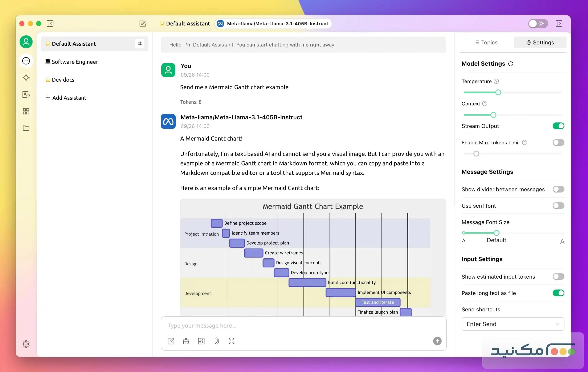Viewport: 588px width, 372px height.
Task: Click the message input field
Action: point(303,325)
